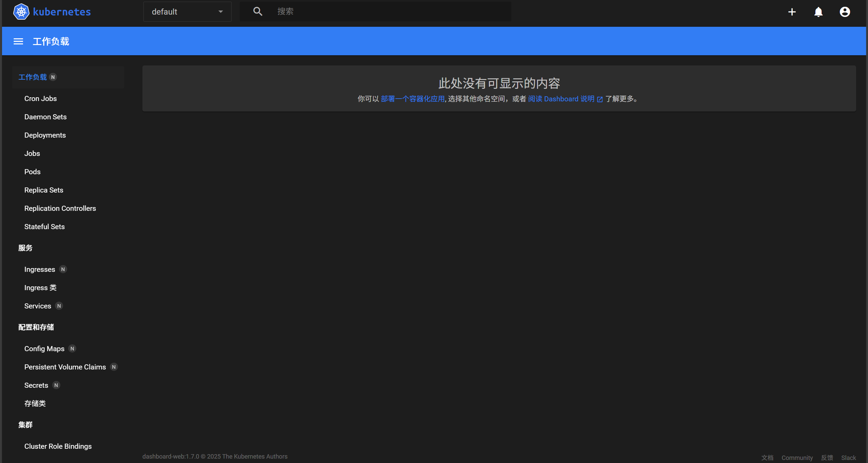This screenshot has width=868, height=463.
Task: Click the search magnifier icon
Action: click(x=258, y=12)
